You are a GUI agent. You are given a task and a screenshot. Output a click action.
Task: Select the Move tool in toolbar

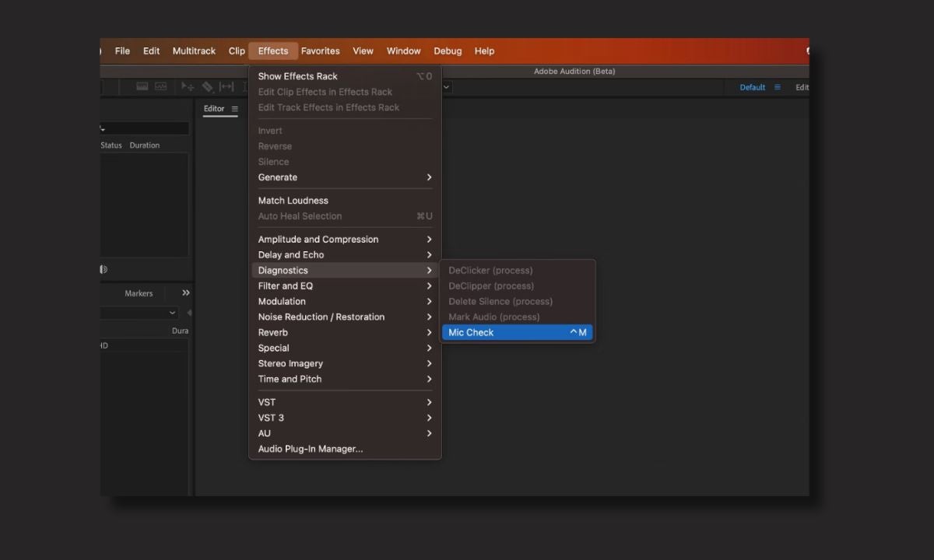(x=188, y=87)
